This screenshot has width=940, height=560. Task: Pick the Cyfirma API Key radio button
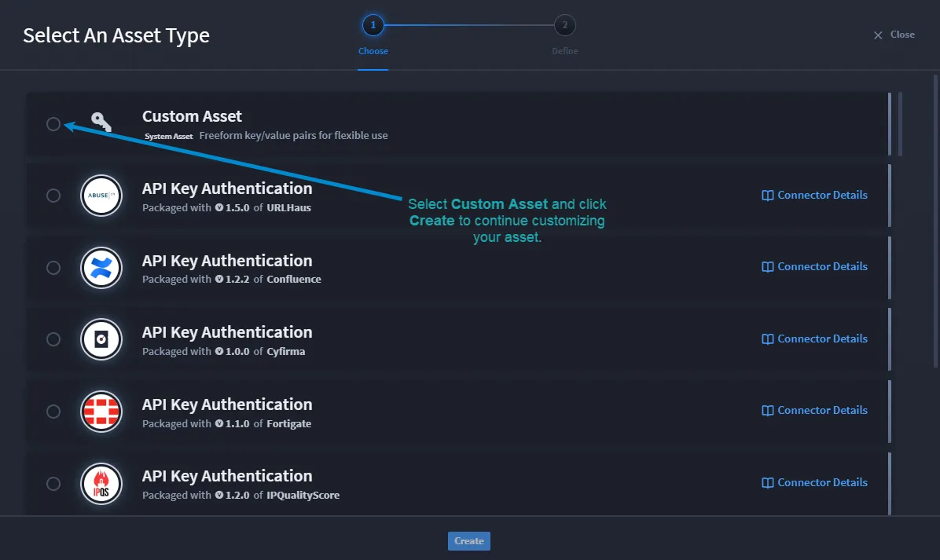tap(53, 339)
